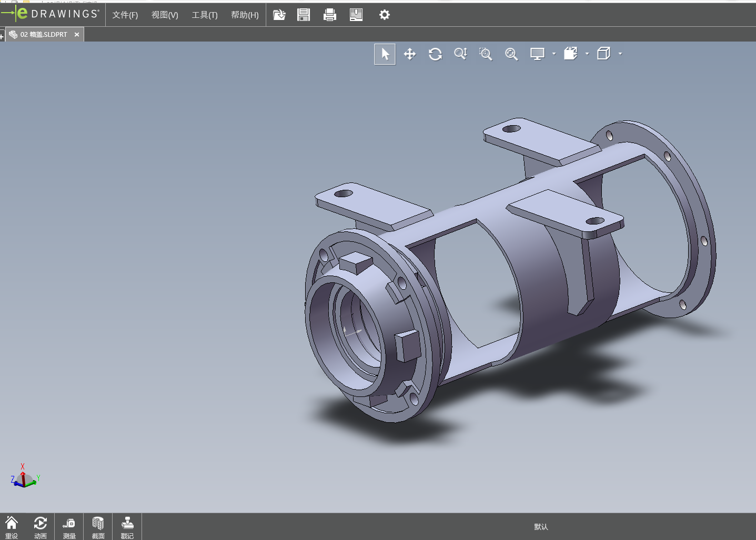Switch to the 02 箱盖.SLDPRT tab
Image resolution: width=756 pixels, height=540 pixels.
(44, 35)
